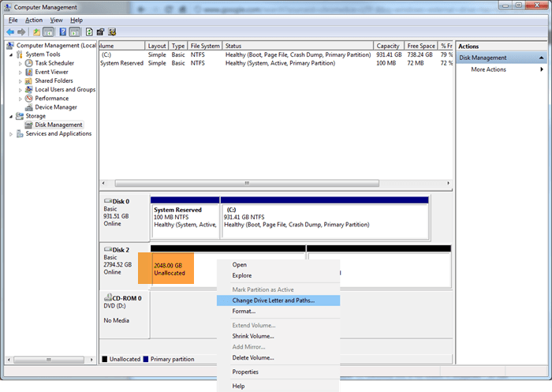Click the Refresh toolbar icon
This screenshot has width=552, height=392.
pyautogui.click(x=88, y=32)
